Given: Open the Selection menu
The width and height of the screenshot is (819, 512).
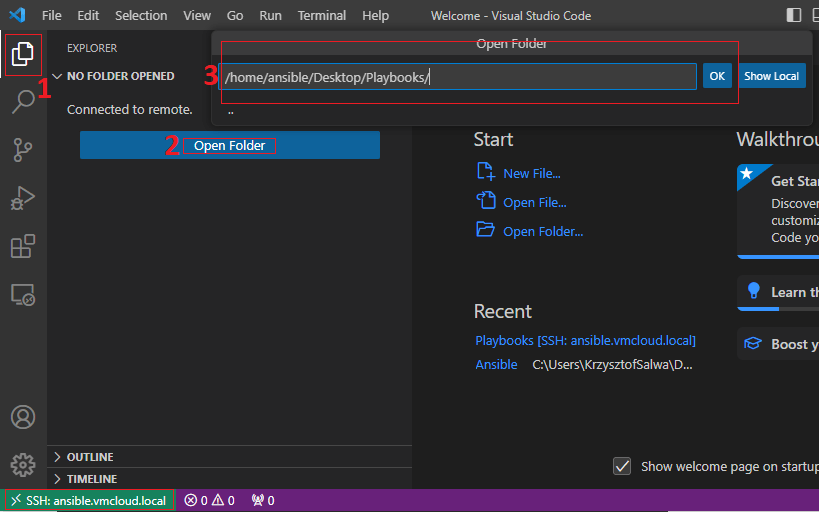Looking at the screenshot, I should click(141, 16).
